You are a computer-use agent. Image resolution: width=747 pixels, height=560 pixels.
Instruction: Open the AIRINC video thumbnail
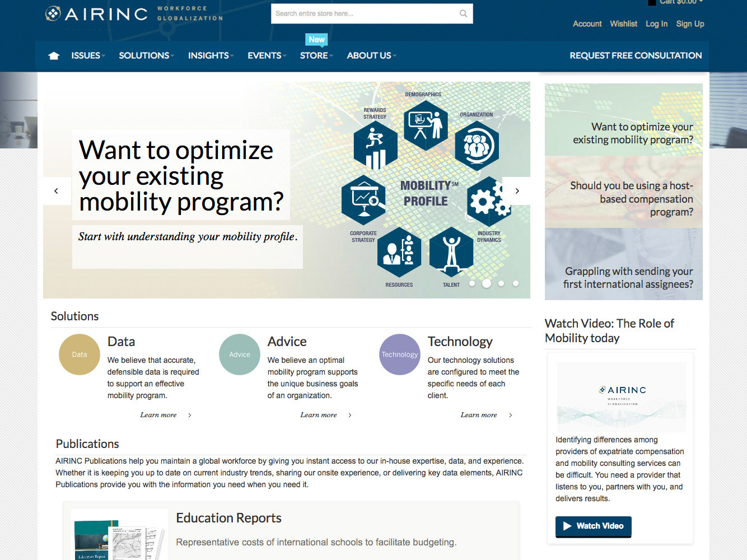pyautogui.click(x=622, y=396)
